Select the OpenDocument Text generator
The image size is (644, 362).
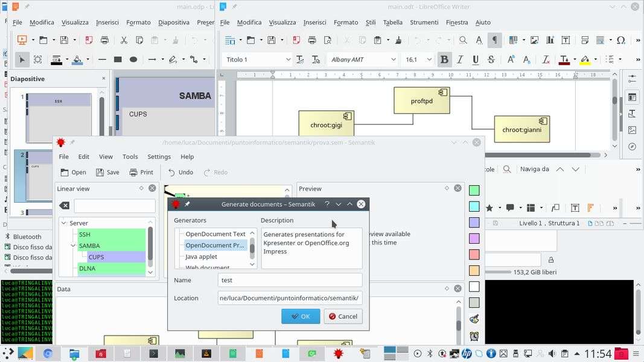[215, 234]
